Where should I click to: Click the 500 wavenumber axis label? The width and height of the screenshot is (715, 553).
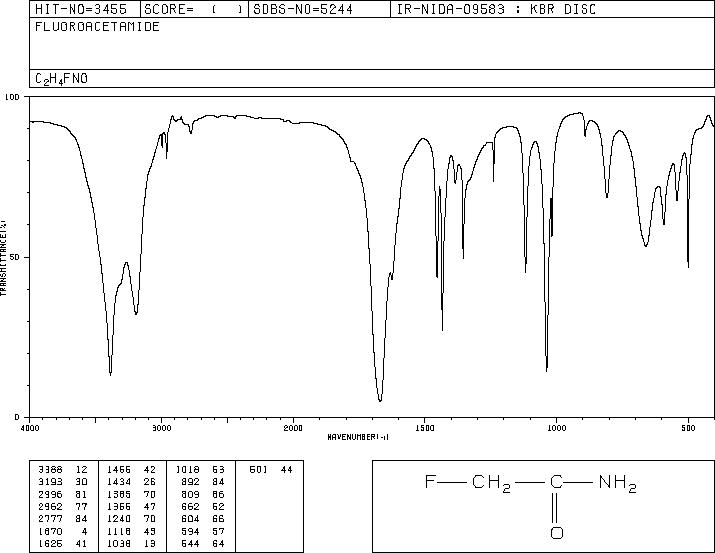[688, 428]
